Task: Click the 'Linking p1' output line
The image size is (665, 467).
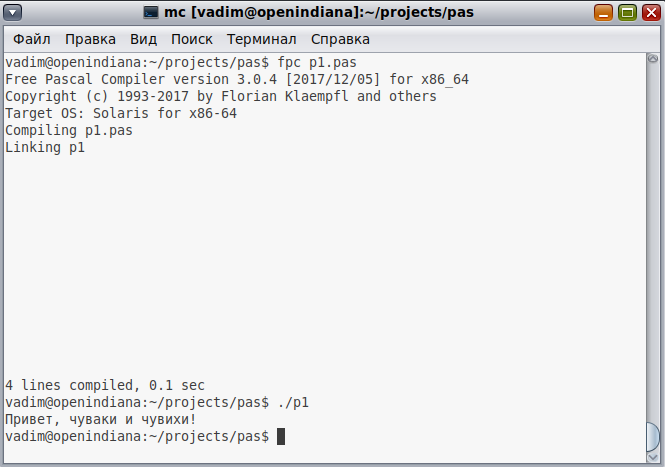Action: pyautogui.click(x=45, y=148)
